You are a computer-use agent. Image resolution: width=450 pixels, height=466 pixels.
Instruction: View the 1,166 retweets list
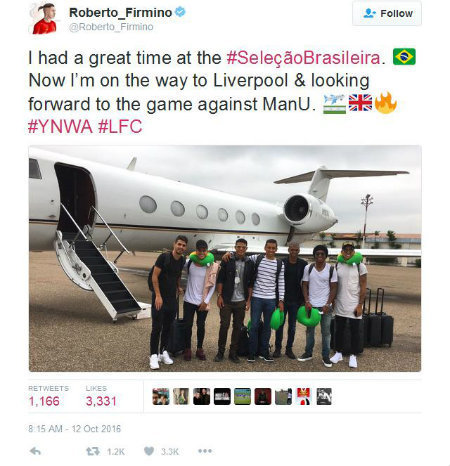pyautogui.click(x=49, y=396)
